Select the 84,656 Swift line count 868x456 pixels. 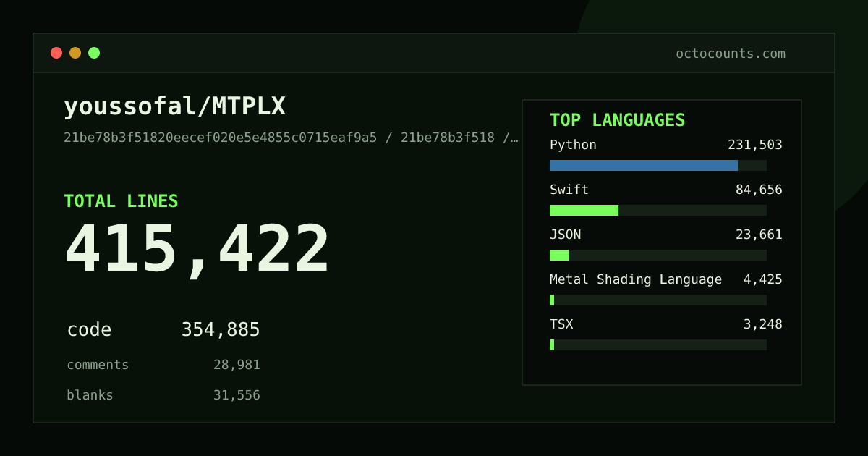759,190
